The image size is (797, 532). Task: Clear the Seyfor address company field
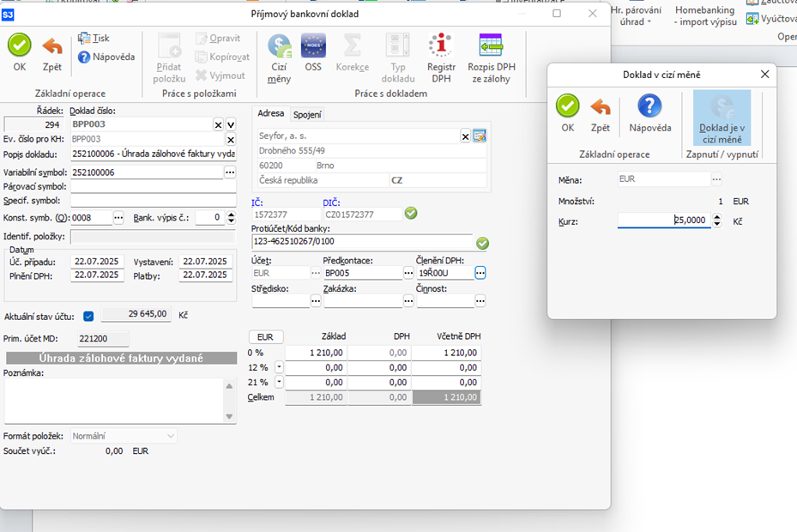click(465, 136)
